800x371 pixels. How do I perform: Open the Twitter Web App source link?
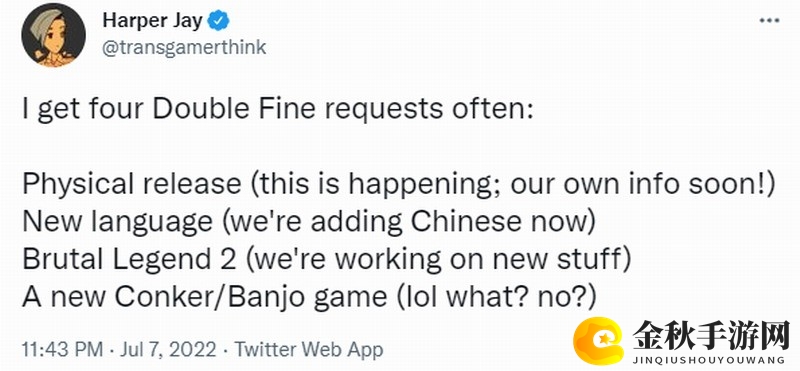[305, 350]
